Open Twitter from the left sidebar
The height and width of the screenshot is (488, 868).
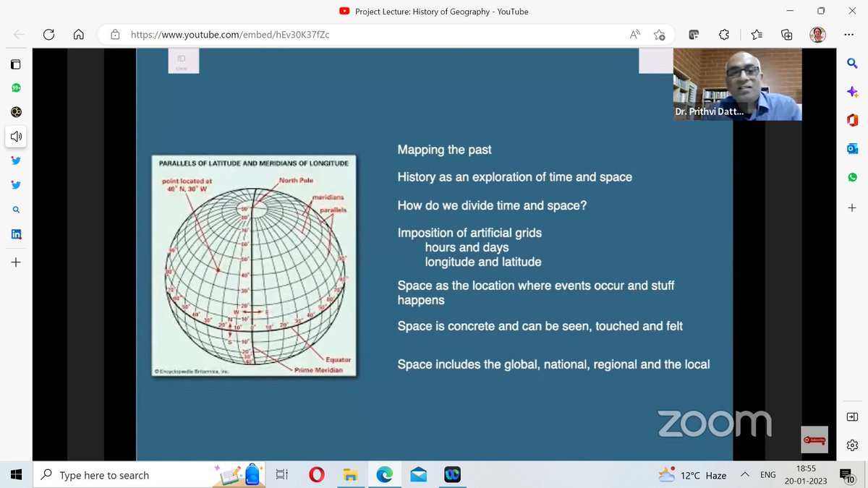pos(16,160)
